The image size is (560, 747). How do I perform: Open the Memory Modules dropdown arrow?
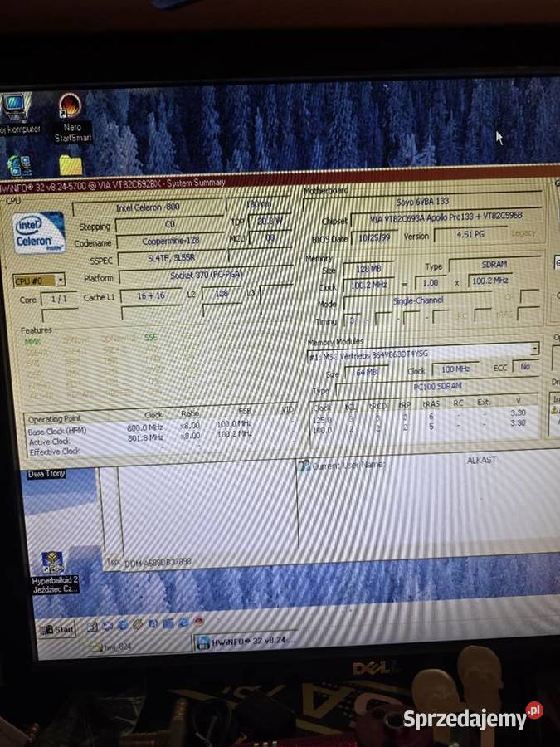(535, 349)
